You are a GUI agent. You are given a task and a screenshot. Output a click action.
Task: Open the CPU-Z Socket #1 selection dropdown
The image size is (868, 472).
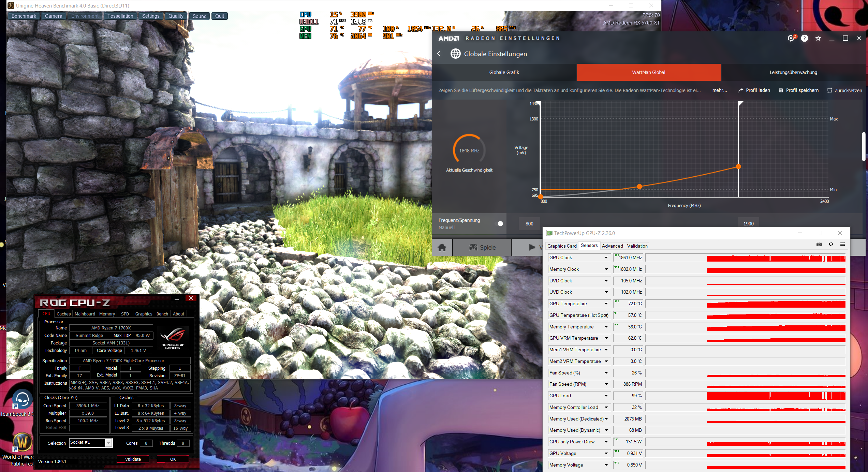[108, 443]
